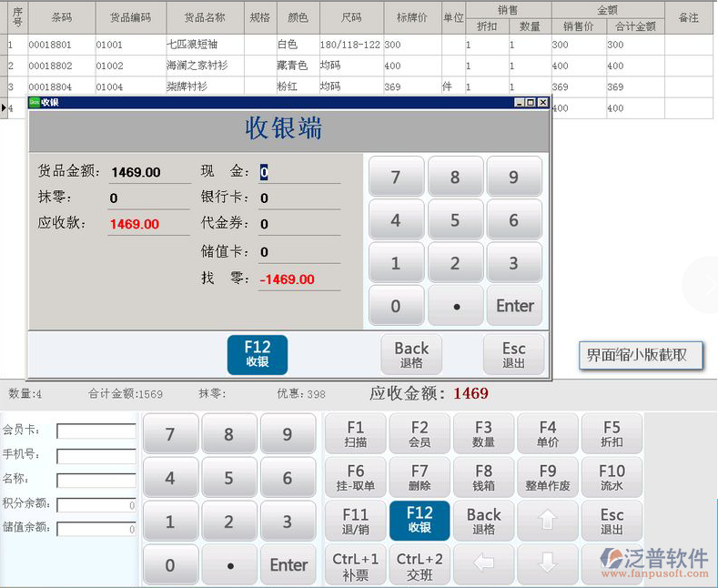This screenshot has width=718, height=588.
Task: Click F5 折扣 discount button
Action: pos(612,433)
